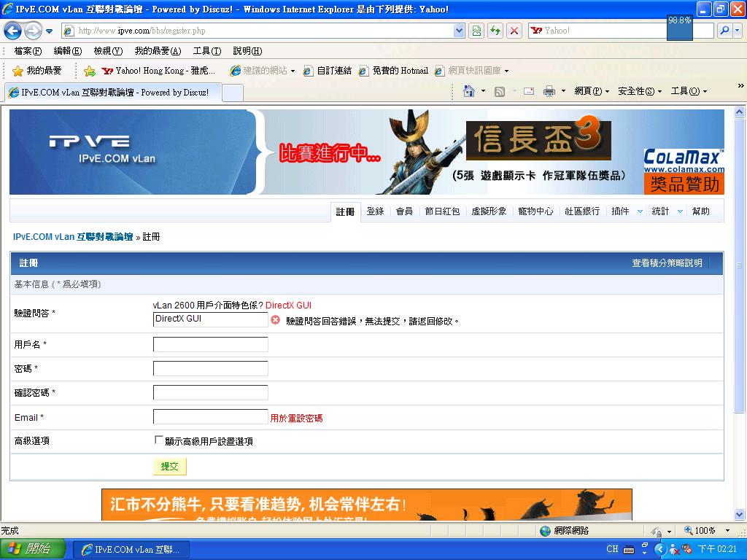Open the 網頁(P) command bar dropdown
Image resolution: width=747 pixels, height=560 pixels.
[592, 91]
